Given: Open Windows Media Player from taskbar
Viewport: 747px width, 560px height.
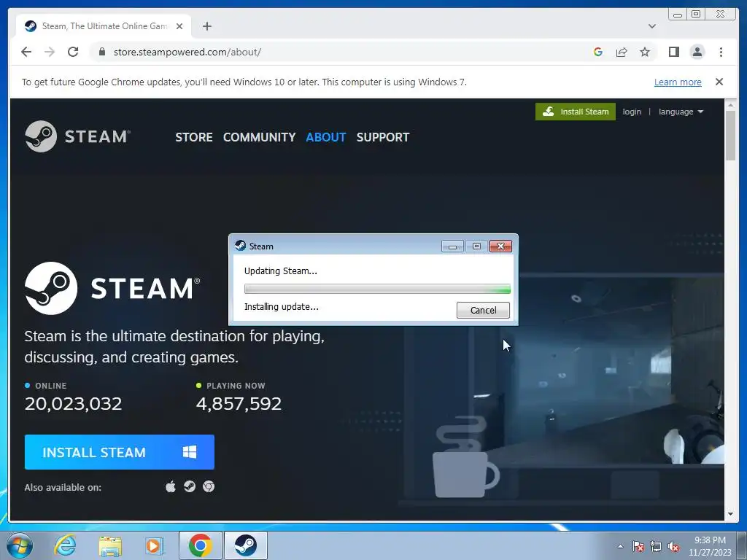Looking at the screenshot, I should click(155, 545).
